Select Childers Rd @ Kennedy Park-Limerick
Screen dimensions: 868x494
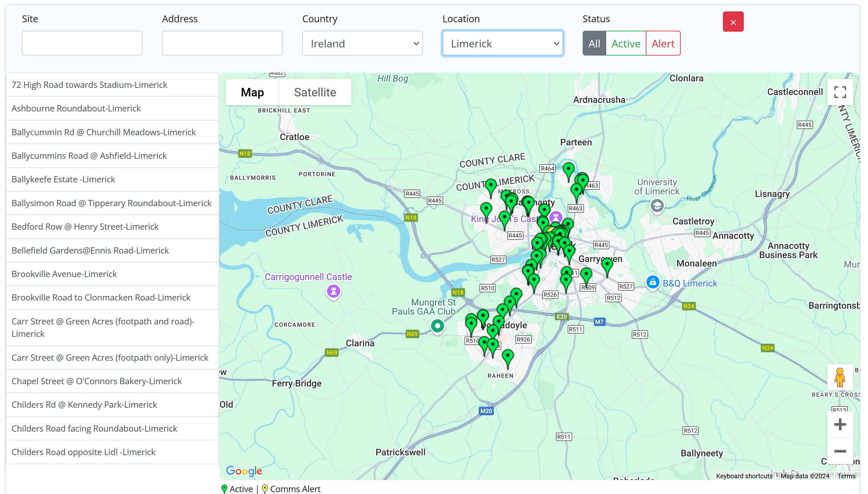(112, 404)
